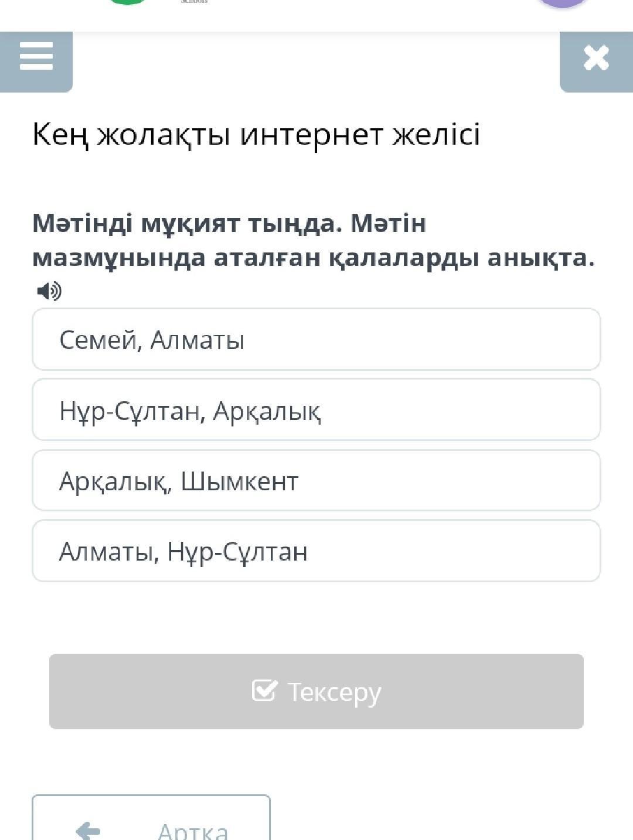This screenshot has width=633, height=840.
Task: Choose the option Нұр-Сұлтан, Арқалық
Action: pos(316,410)
